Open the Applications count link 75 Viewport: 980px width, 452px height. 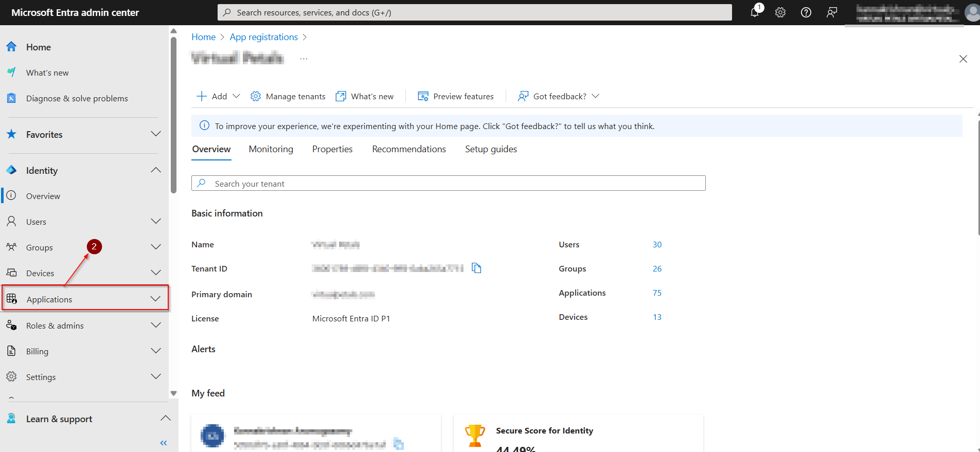[657, 293]
